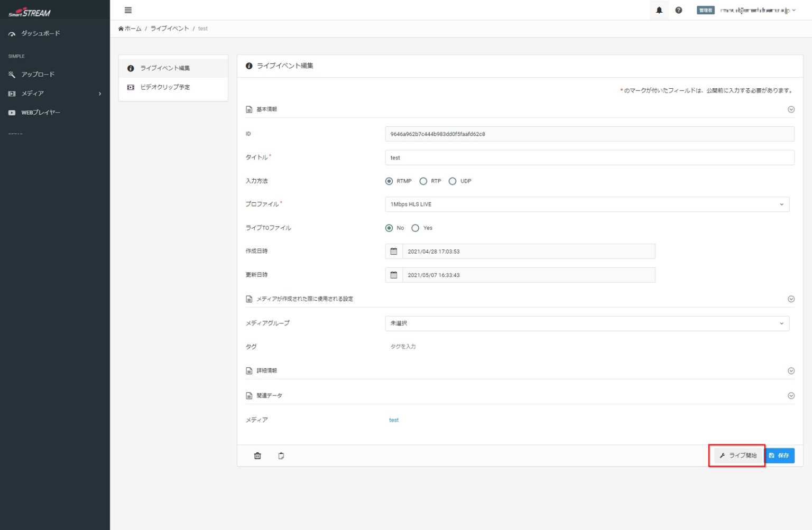Open help via question mark icon
The width and height of the screenshot is (812, 530).
(x=678, y=10)
